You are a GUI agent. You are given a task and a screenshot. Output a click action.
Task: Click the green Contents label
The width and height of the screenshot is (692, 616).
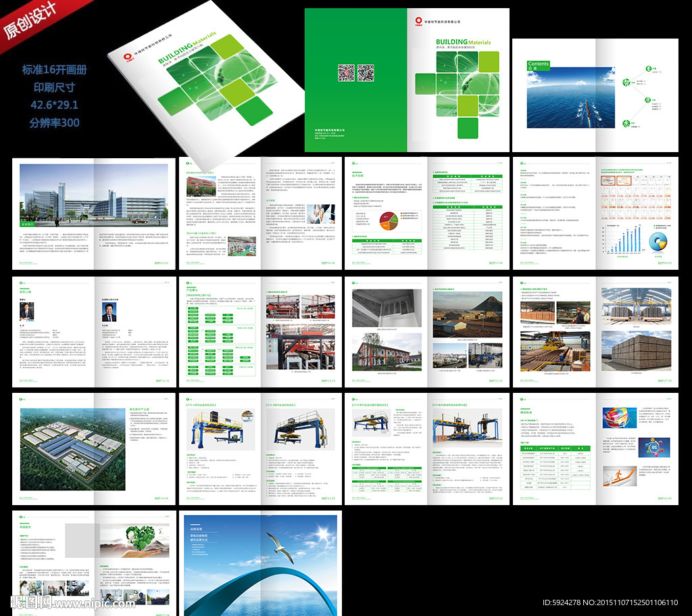tap(539, 66)
